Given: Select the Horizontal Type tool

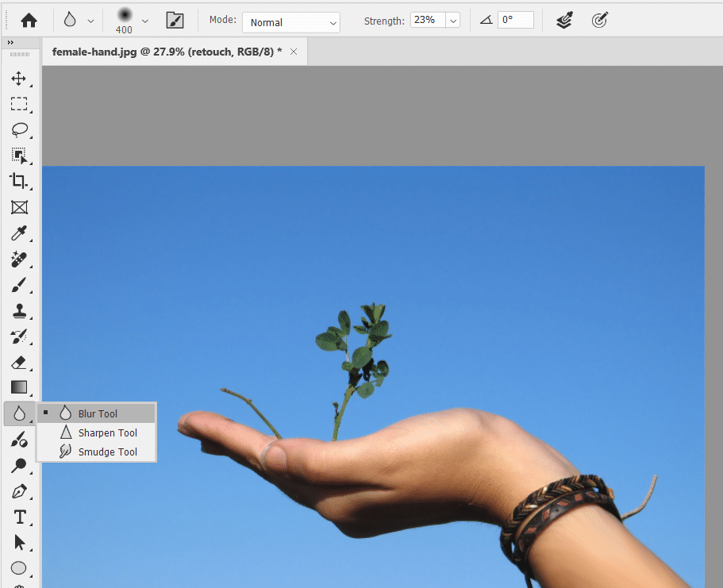Looking at the screenshot, I should (19, 517).
